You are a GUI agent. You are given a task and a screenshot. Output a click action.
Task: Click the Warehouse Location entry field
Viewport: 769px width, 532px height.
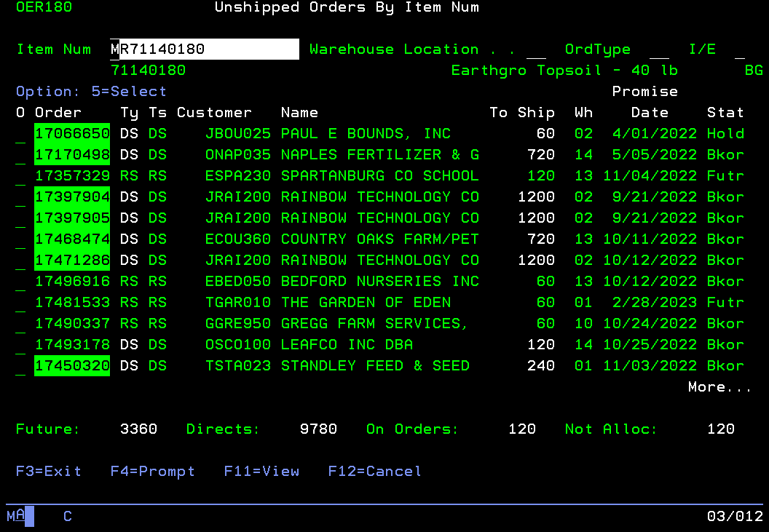click(x=536, y=50)
